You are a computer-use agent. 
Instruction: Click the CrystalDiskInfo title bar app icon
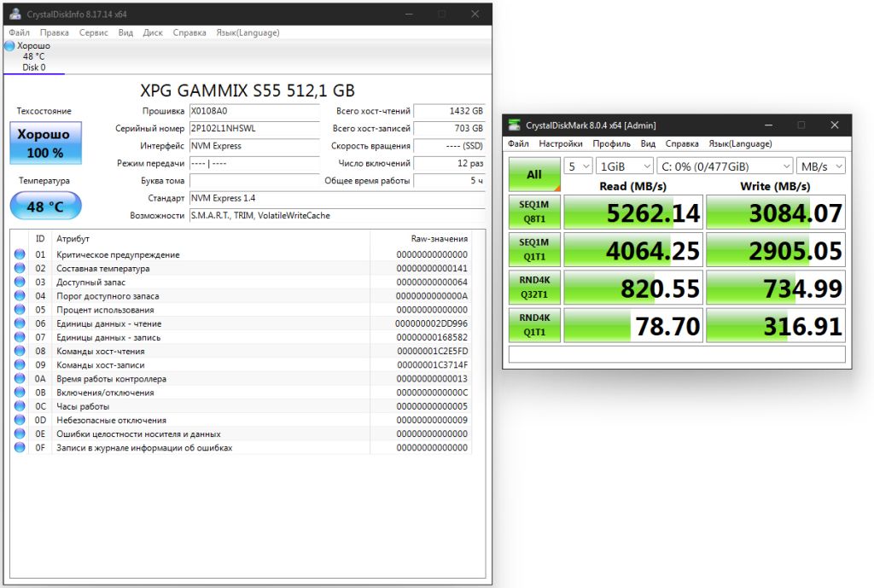tap(15, 14)
